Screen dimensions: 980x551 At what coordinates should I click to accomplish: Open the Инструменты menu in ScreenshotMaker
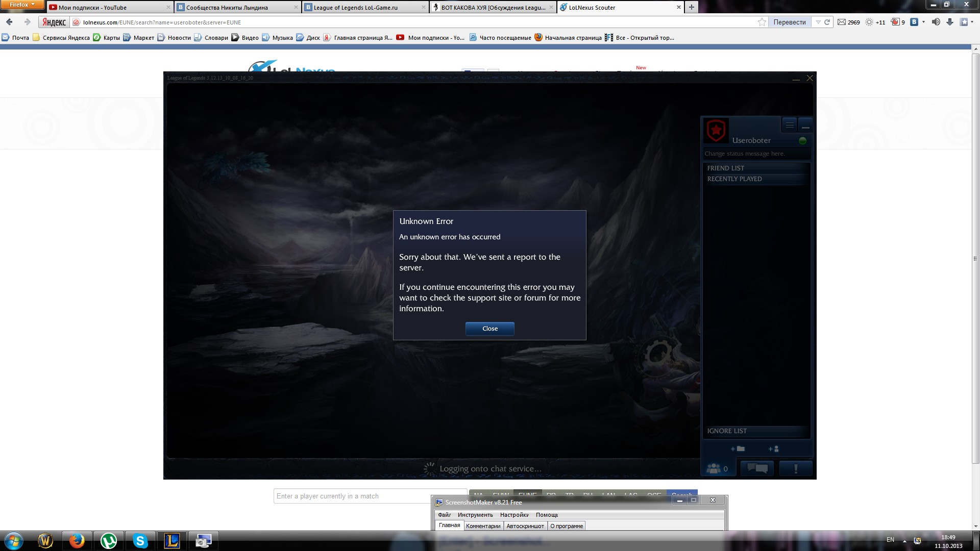475,515
